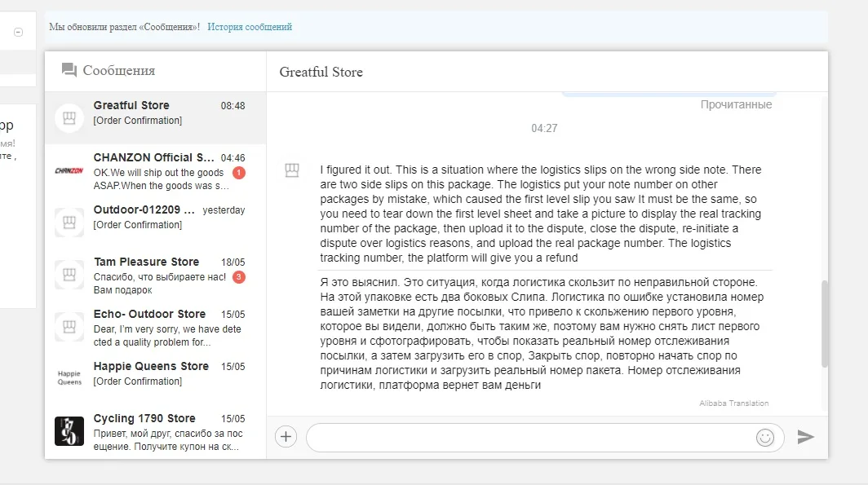Screen dimensions: 868x485
Task: Collapse the left panel minus circle
Action: 19,33
